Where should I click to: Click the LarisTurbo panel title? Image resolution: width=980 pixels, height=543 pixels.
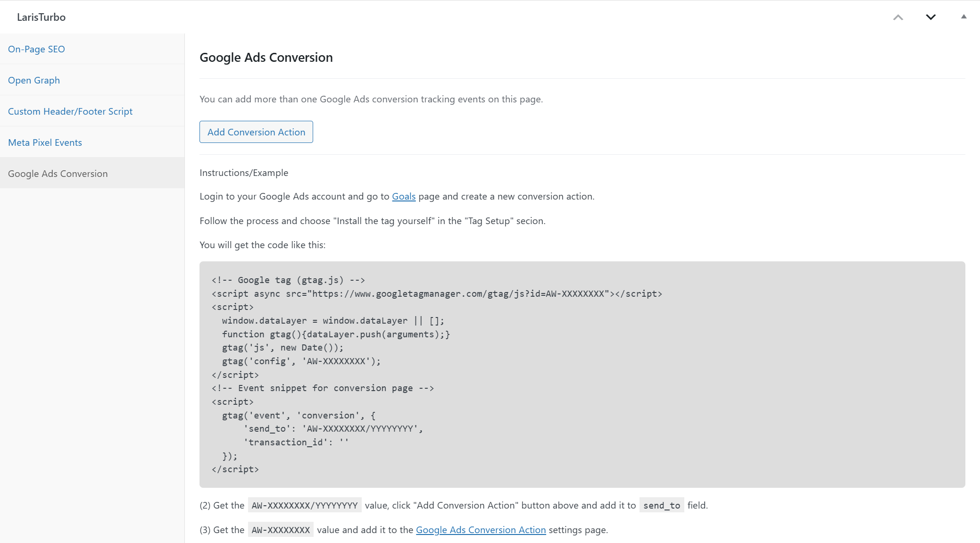(41, 17)
